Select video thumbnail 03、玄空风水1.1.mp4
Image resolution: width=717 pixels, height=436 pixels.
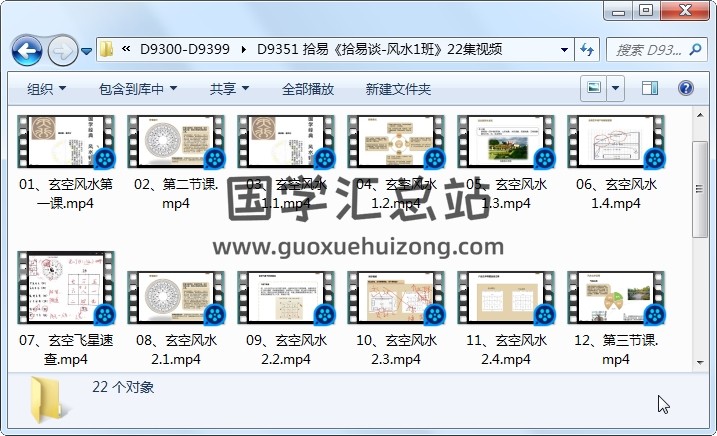coord(286,142)
